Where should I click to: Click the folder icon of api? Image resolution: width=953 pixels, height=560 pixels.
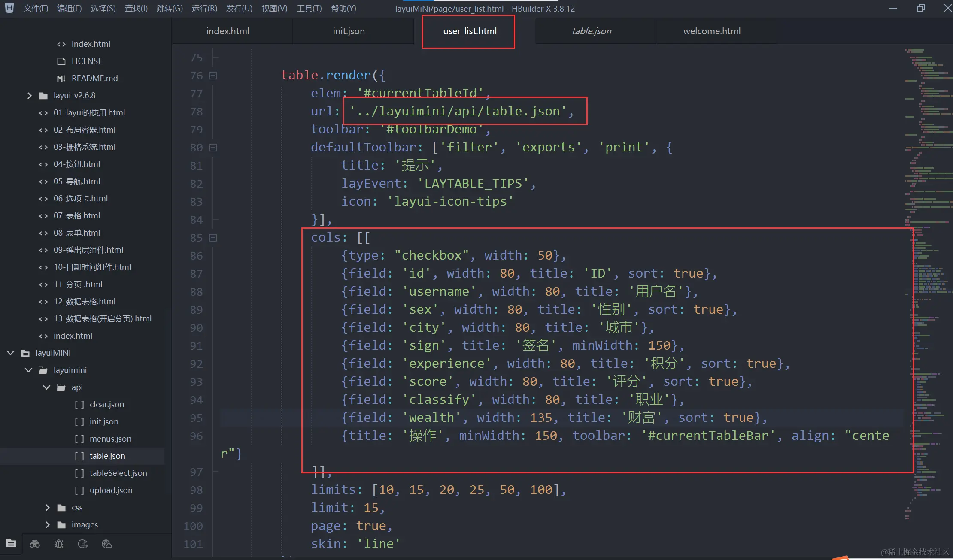point(61,387)
